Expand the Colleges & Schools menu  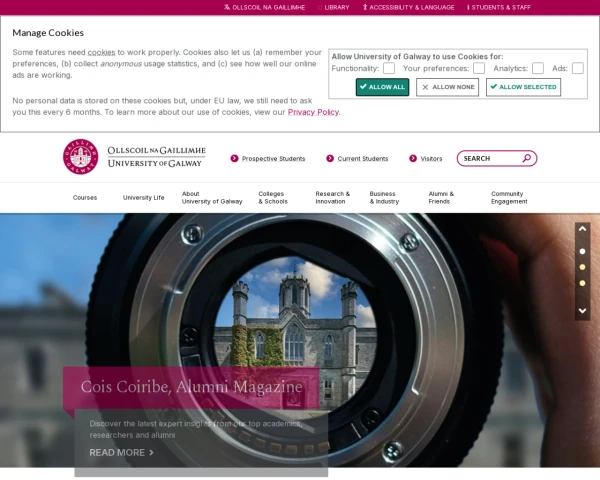(x=272, y=198)
